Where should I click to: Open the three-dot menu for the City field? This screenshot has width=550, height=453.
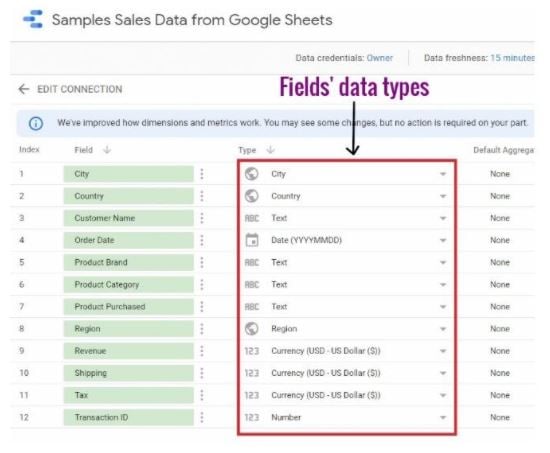[x=202, y=174]
